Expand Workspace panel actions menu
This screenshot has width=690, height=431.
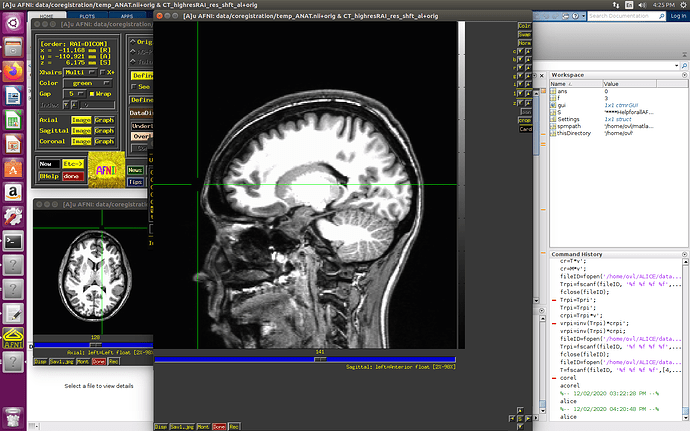[x=684, y=75]
